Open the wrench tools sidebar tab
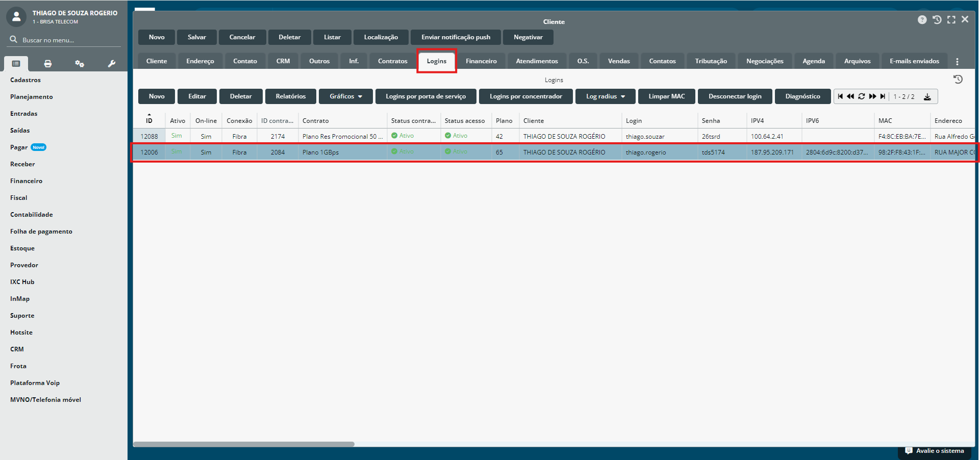 pos(111,64)
